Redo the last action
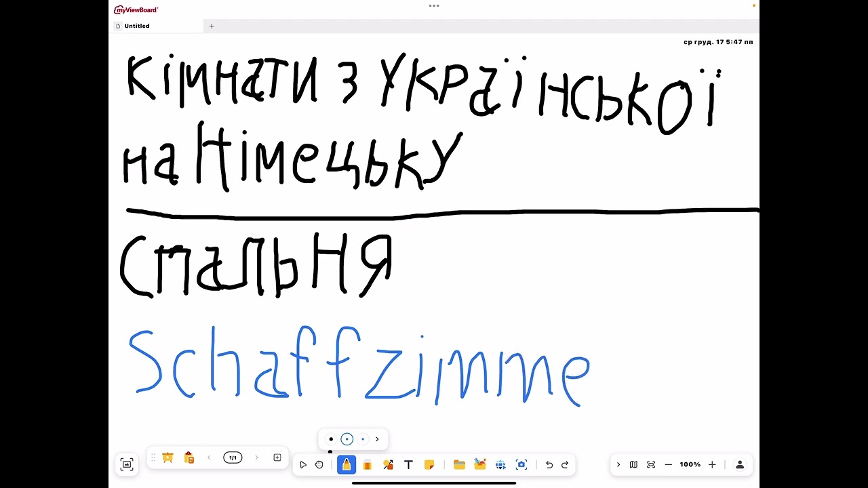Image resolution: width=868 pixels, height=488 pixels. tap(565, 465)
